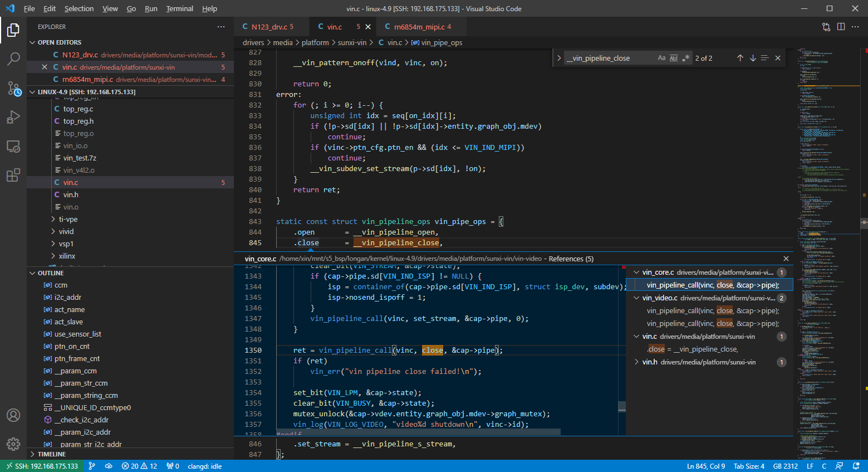Toggle Match Case in find widget
Screen dimensions: 868x472
point(661,58)
